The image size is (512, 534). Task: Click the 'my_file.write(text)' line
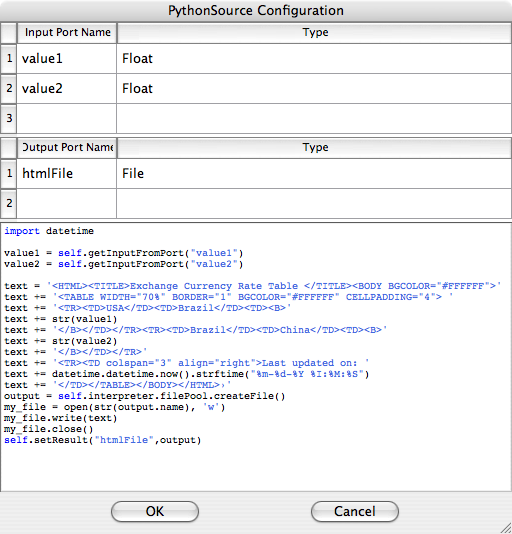pos(61,418)
